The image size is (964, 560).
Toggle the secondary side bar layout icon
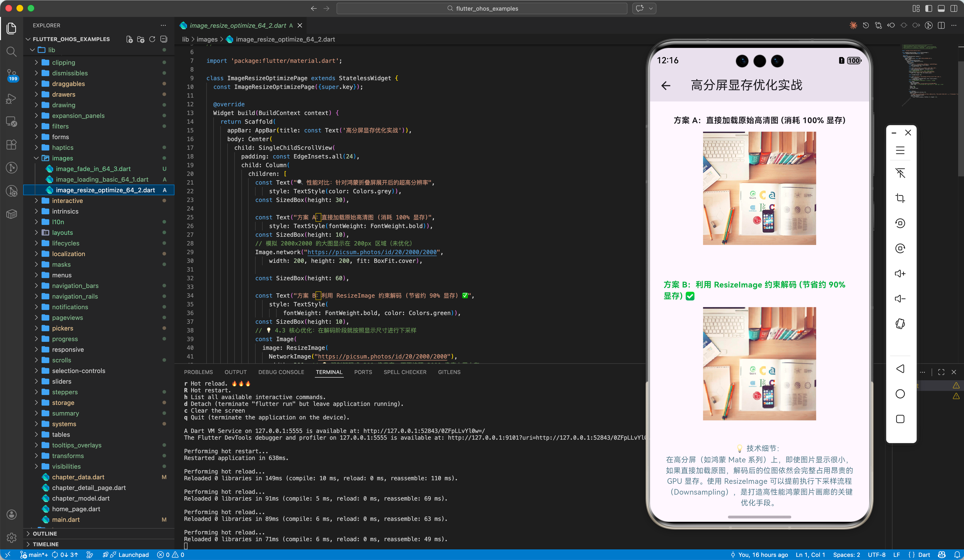954,8
